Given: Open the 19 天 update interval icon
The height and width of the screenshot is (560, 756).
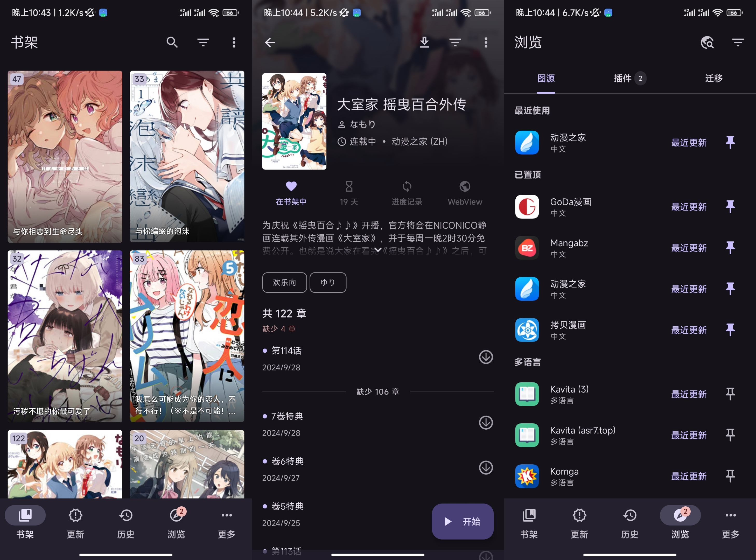Looking at the screenshot, I should pos(349,193).
